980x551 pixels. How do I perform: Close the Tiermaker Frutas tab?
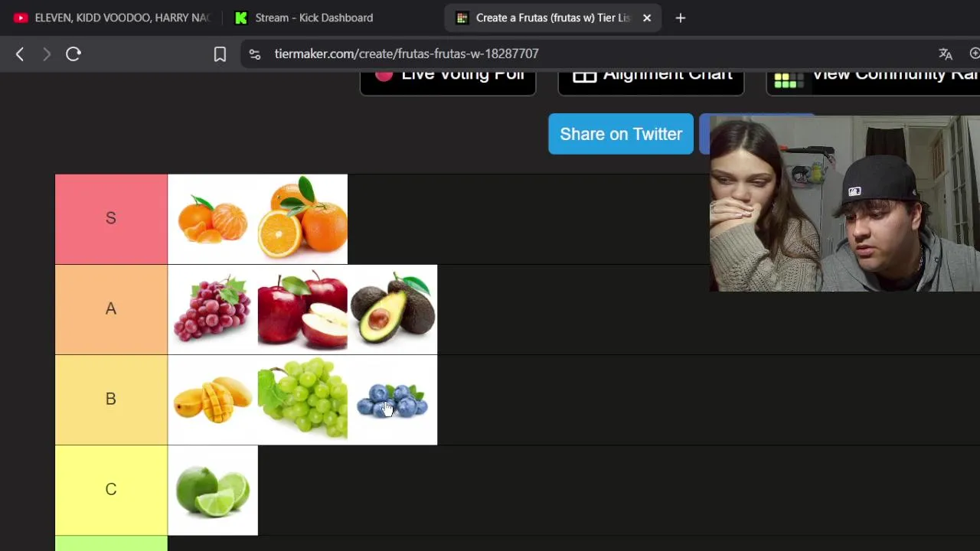point(647,18)
